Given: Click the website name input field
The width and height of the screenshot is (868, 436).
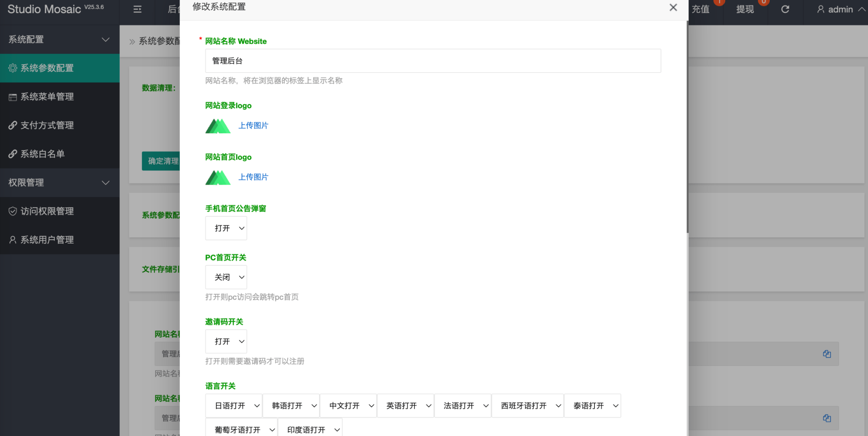Looking at the screenshot, I should pyautogui.click(x=433, y=61).
